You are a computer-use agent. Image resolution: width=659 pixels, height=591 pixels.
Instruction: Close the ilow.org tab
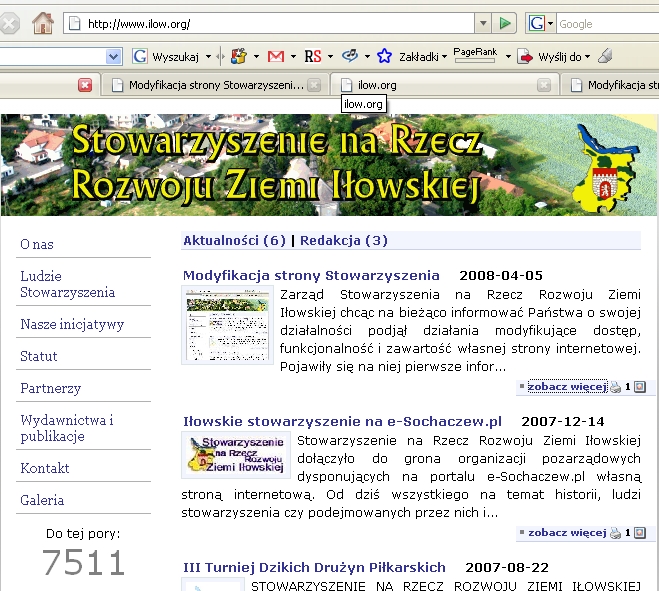click(544, 85)
